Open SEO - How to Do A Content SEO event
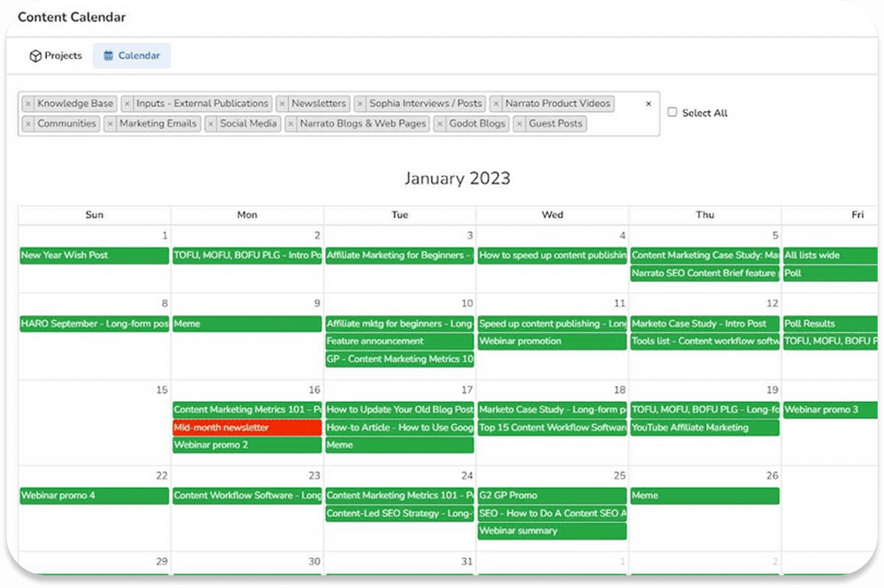The height and width of the screenshot is (588, 884). pos(552,513)
